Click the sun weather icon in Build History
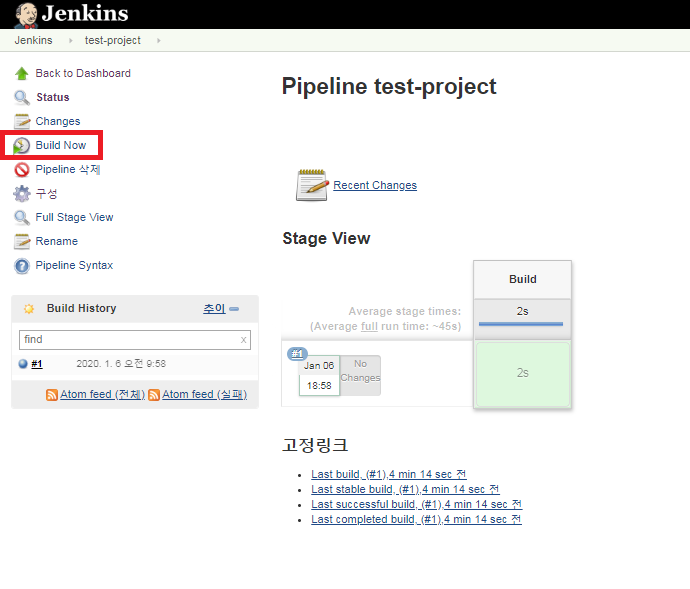690x589 pixels. [x=29, y=309]
